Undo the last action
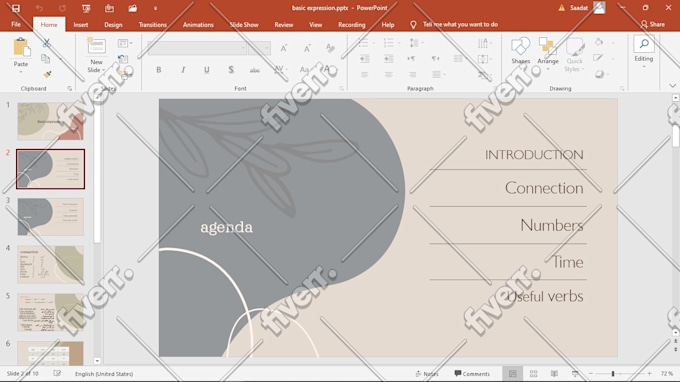Viewport: 680px width, 382px height. (39, 8)
